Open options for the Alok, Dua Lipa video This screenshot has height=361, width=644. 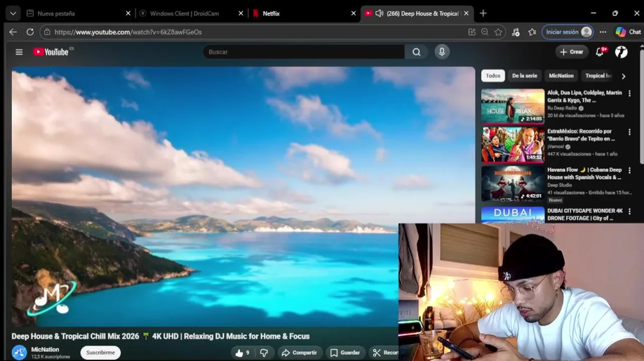tap(629, 93)
